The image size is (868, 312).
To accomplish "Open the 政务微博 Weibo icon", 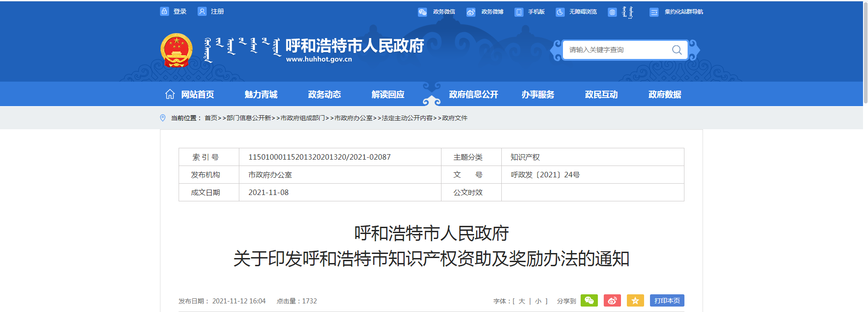I will pyautogui.click(x=471, y=12).
